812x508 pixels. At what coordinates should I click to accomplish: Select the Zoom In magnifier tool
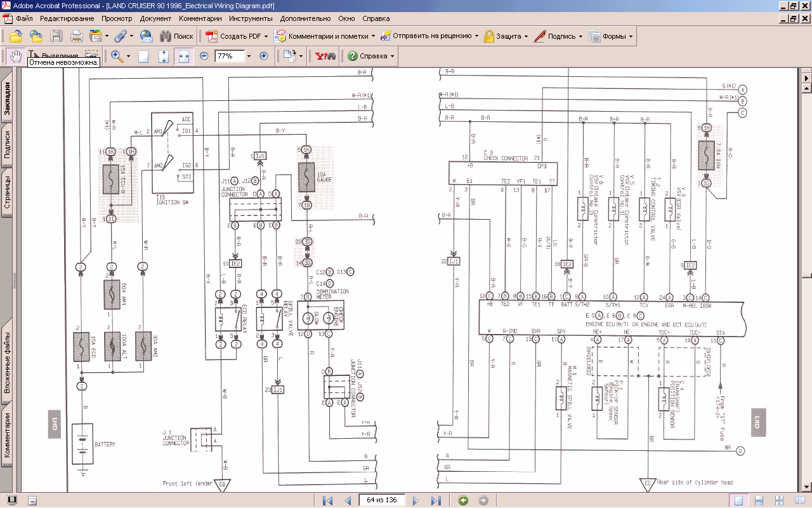coord(117,56)
